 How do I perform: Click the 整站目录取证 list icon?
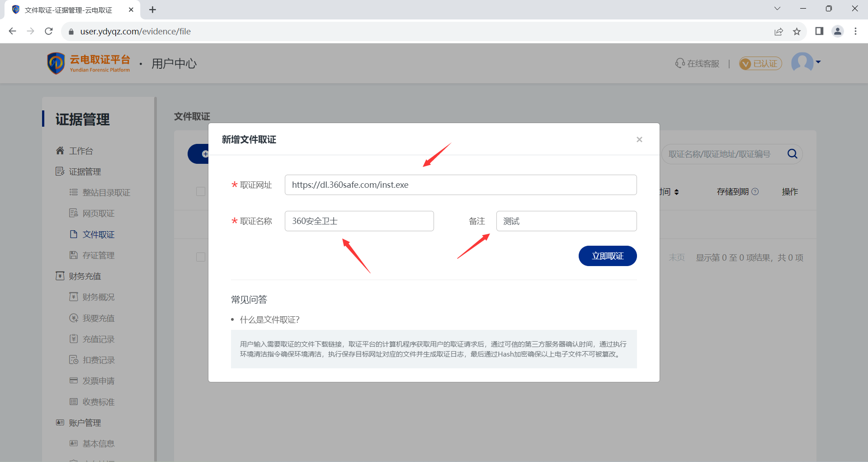tap(74, 192)
